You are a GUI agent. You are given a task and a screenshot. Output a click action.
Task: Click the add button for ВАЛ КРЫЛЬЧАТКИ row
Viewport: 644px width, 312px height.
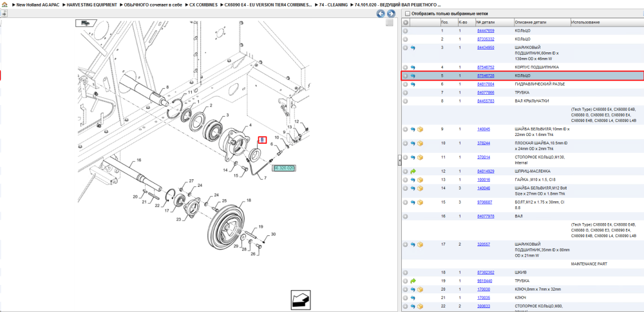pos(405,101)
